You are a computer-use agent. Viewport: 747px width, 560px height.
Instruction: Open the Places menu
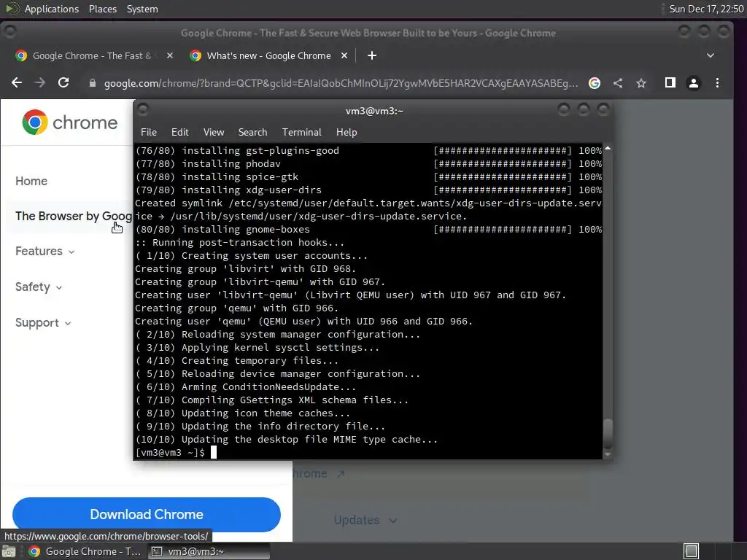(103, 9)
